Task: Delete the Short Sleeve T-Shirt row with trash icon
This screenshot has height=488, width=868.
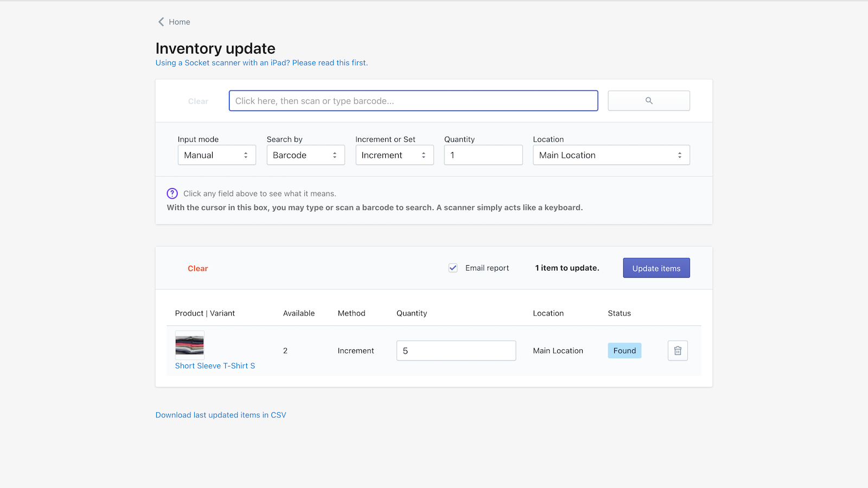Action: tap(678, 351)
